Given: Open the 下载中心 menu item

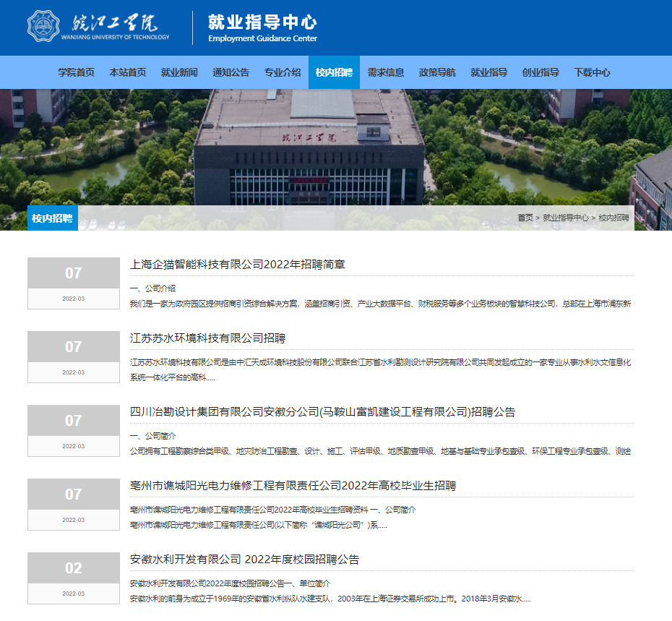Looking at the screenshot, I should tap(592, 72).
